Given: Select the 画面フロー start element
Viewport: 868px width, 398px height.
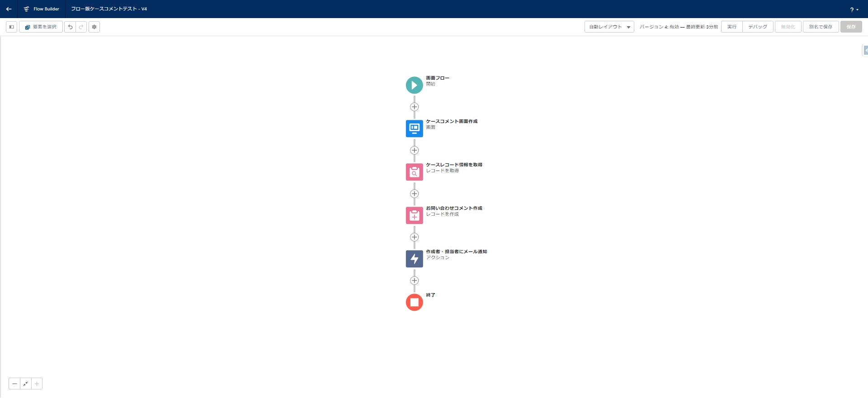Looking at the screenshot, I should 414,85.
